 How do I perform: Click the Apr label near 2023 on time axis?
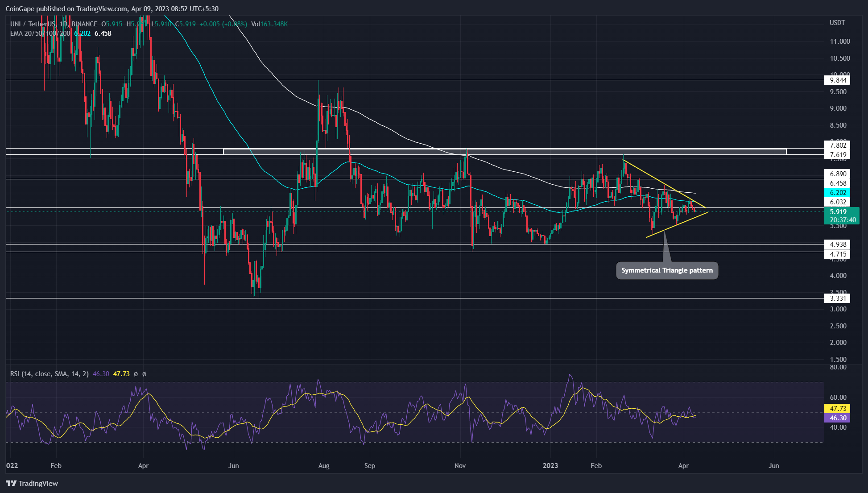point(683,466)
